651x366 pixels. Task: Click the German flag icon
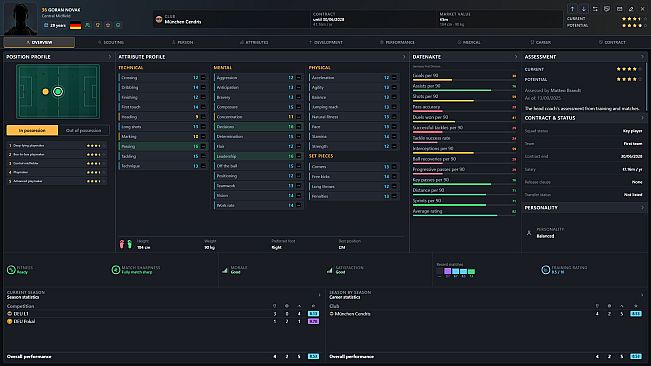click(76, 25)
